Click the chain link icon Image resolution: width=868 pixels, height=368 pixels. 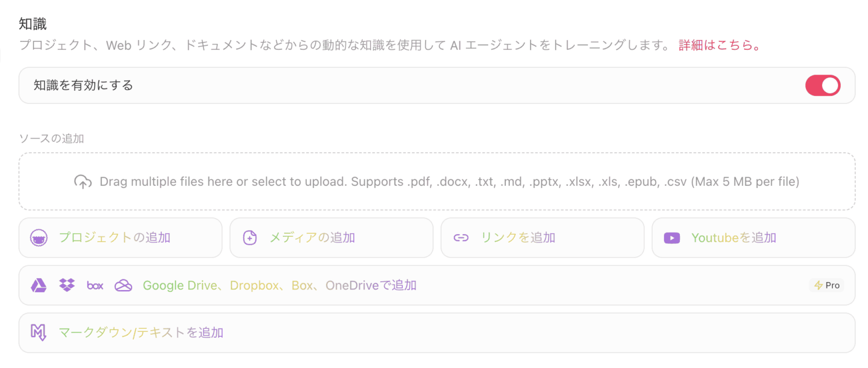(461, 238)
